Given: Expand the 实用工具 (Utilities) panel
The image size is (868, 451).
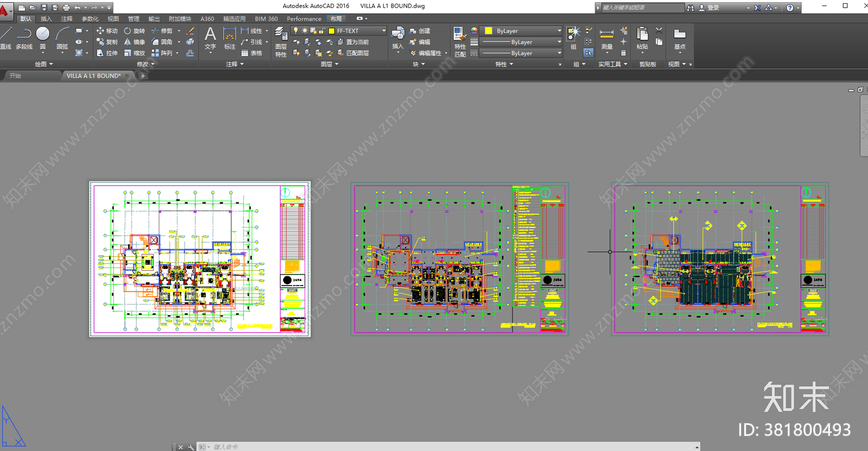Looking at the screenshot, I should (x=613, y=64).
